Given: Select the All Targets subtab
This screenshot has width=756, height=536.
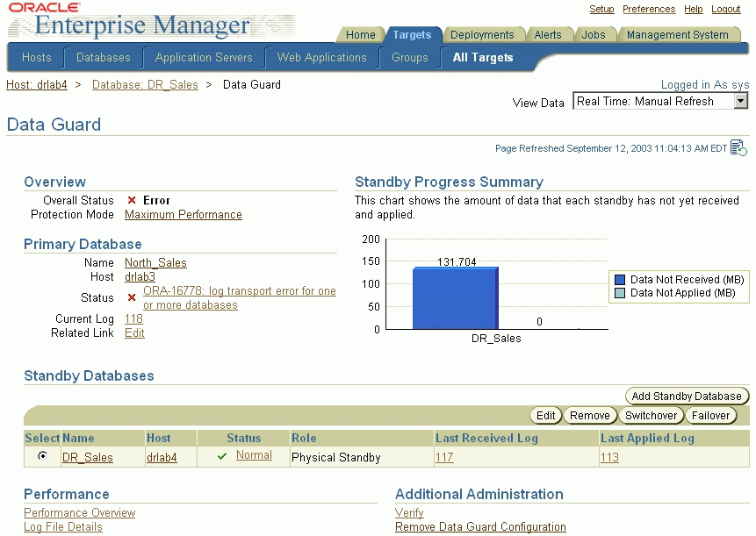Looking at the screenshot, I should [x=483, y=57].
